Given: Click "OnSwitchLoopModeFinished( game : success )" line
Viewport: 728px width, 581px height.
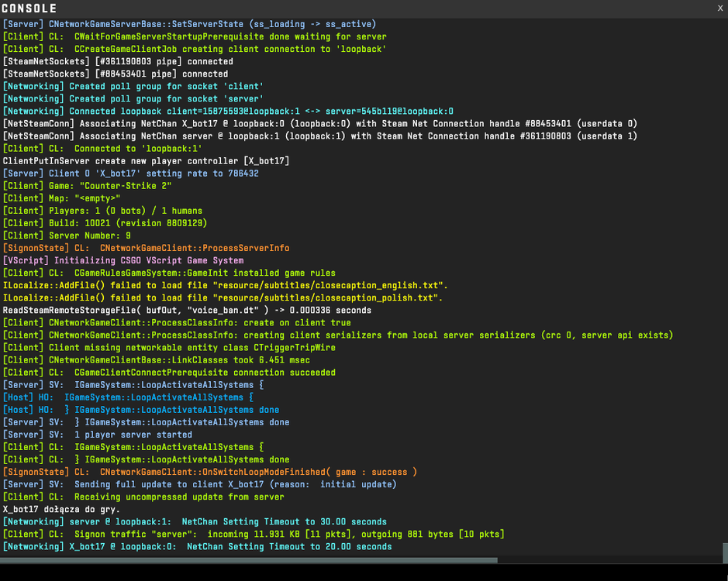Looking at the screenshot, I should (210, 472).
